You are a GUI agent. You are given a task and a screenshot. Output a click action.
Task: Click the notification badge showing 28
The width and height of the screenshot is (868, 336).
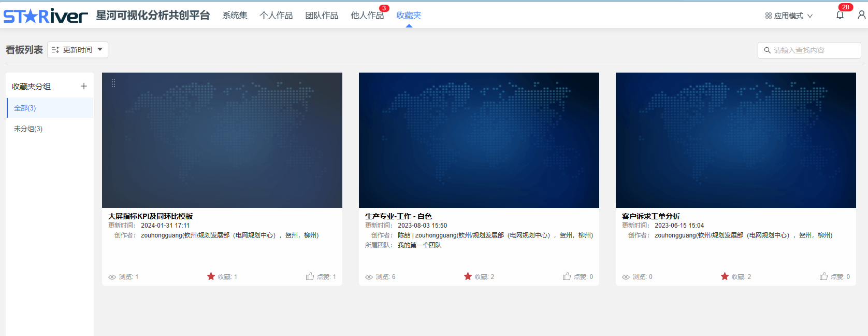tap(846, 7)
